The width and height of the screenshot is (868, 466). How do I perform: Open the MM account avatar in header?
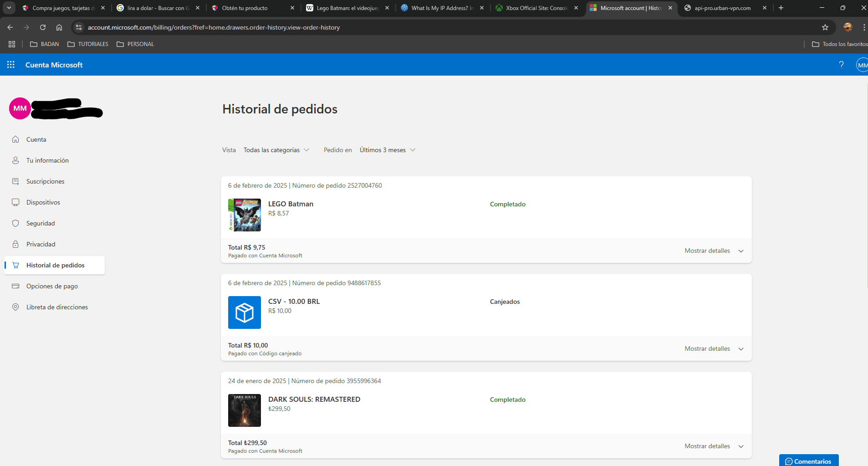tap(862, 65)
